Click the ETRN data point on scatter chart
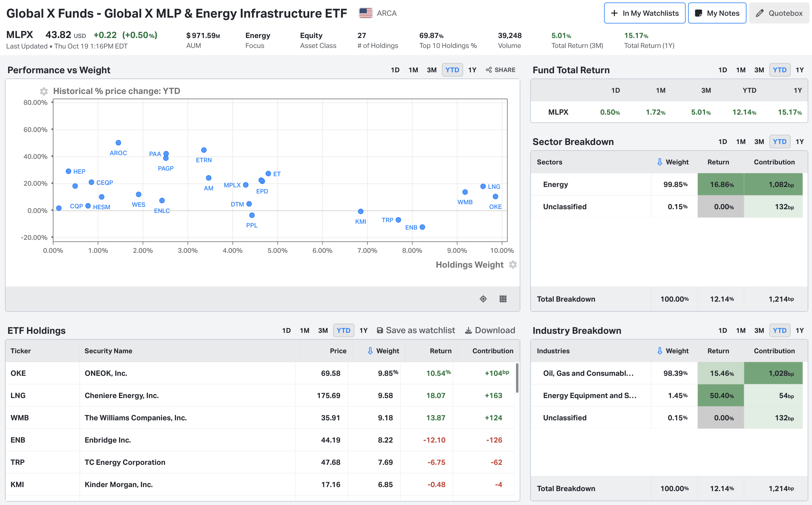The width and height of the screenshot is (812, 505). [204, 150]
